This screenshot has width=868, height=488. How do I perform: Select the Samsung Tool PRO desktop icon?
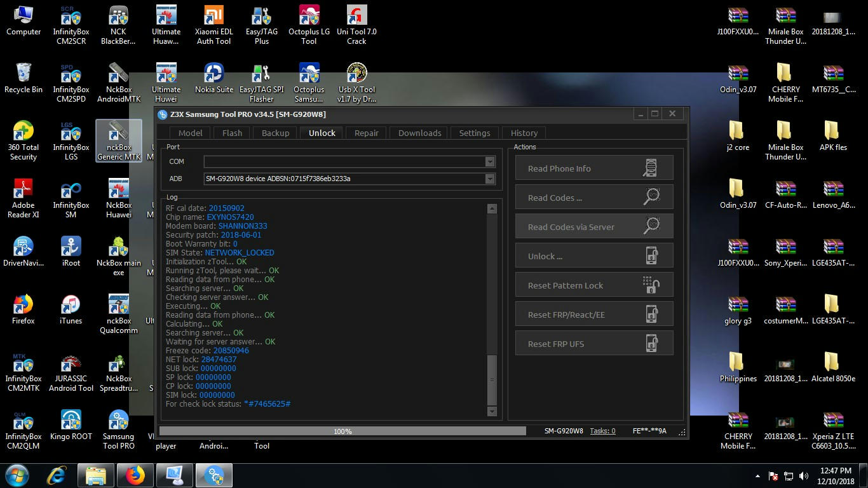pyautogui.click(x=118, y=430)
